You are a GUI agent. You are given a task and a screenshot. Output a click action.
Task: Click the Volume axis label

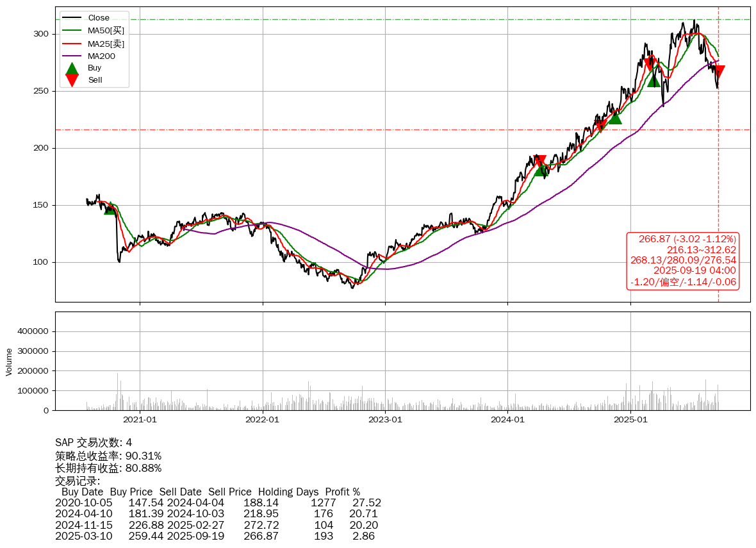(9, 361)
